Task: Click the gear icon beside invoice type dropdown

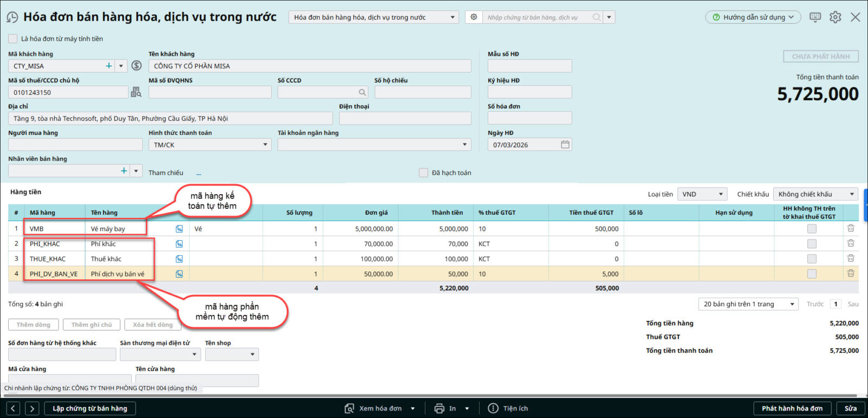Action: 474,17
